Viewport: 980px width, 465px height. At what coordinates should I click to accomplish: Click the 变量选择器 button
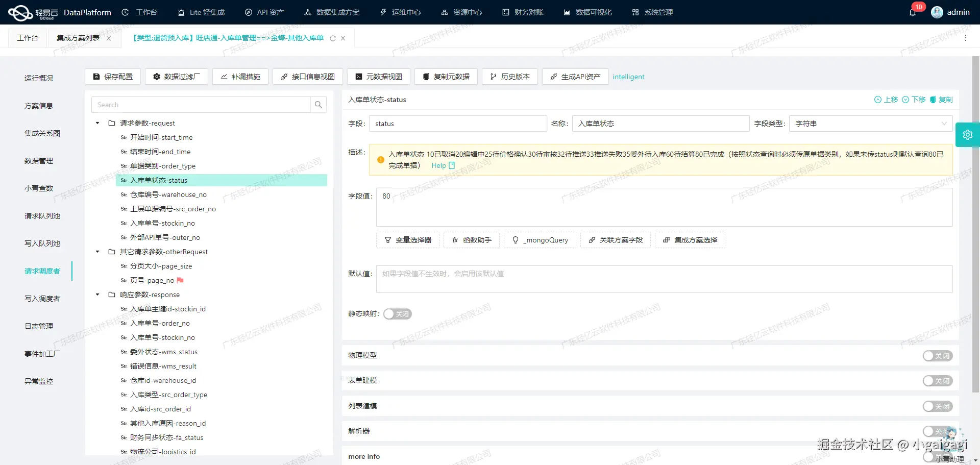click(407, 240)
